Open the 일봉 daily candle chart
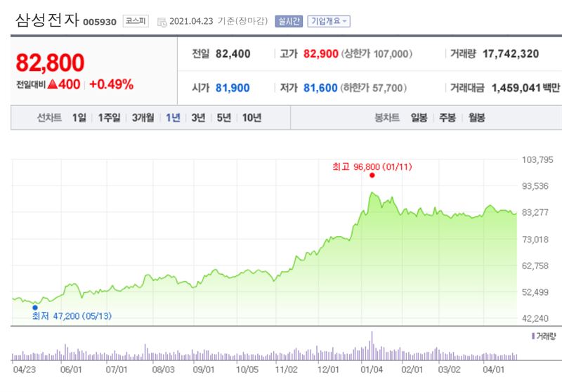Image resolution: width=562 pixels, height=392 pixels. [x=420, y=118]
